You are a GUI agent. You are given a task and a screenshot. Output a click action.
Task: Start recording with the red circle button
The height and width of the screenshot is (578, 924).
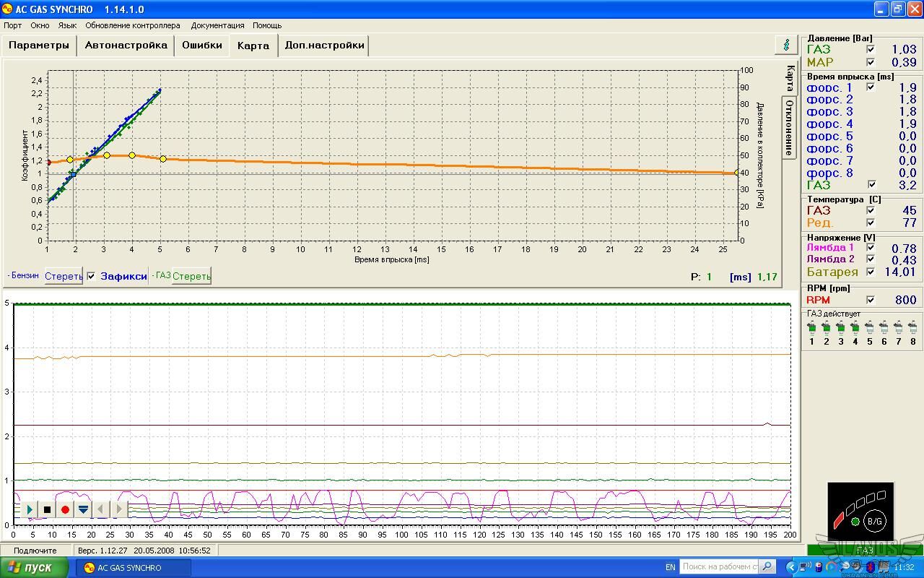pyautogui.click(x=65, y=509)
